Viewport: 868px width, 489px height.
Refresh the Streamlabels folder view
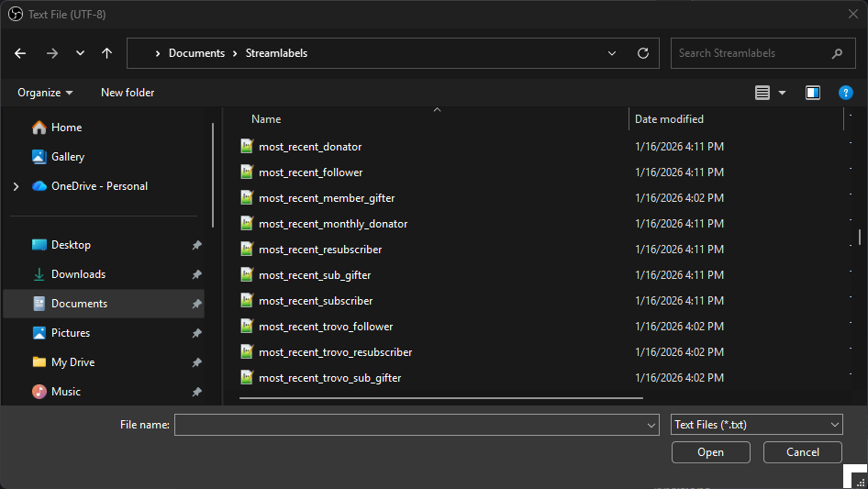tap(643, 53)
